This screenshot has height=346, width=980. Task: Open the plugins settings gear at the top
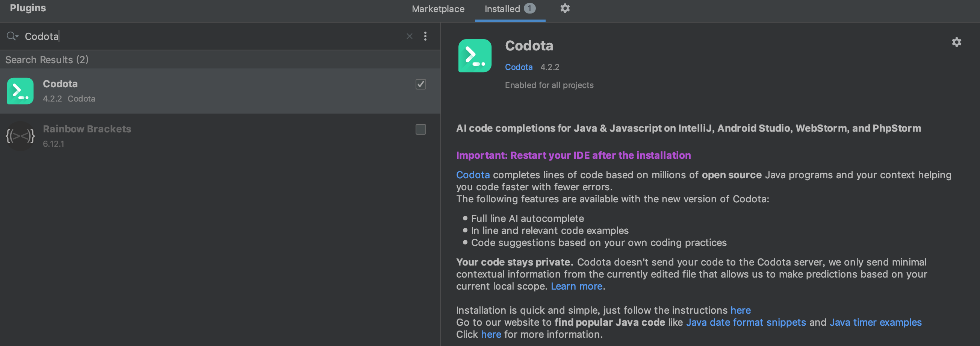(564, 8)
